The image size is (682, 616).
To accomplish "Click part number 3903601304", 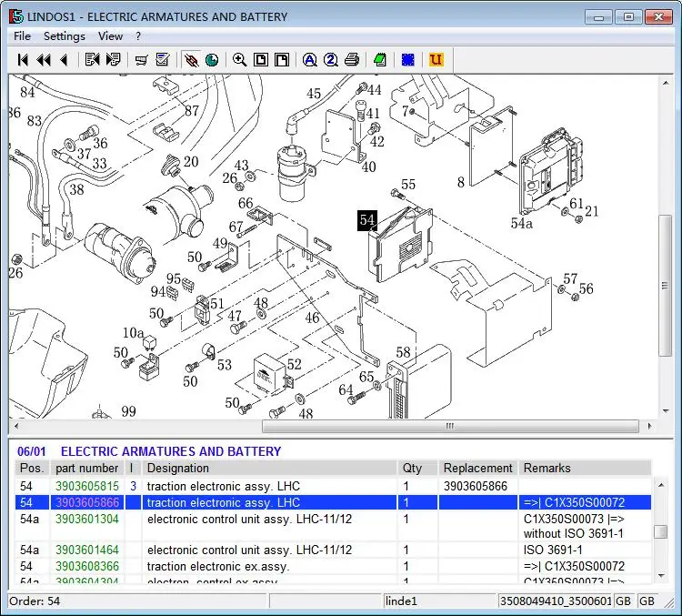I will coord(87,519).
